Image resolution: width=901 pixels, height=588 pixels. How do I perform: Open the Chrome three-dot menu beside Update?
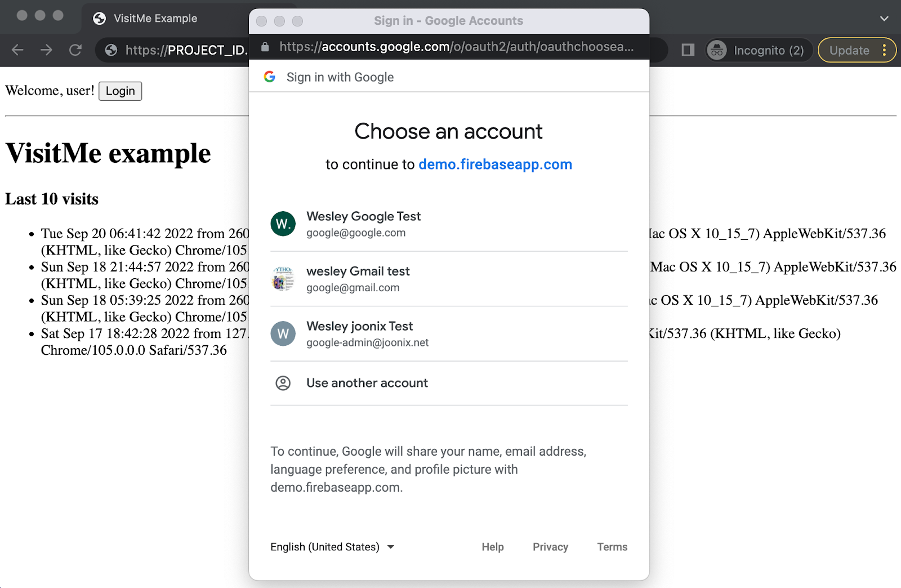pos(884,50)
